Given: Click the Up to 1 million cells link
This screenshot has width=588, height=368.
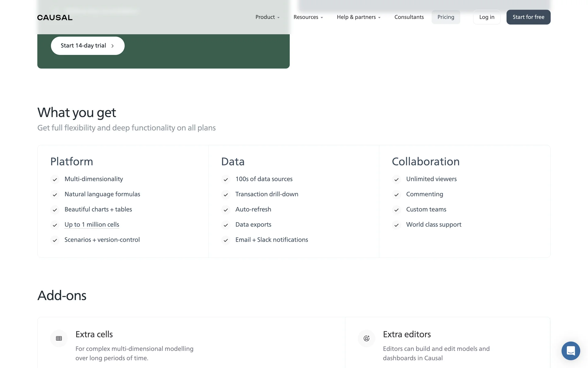Looking at the screenshot, I should click(92, 224).
